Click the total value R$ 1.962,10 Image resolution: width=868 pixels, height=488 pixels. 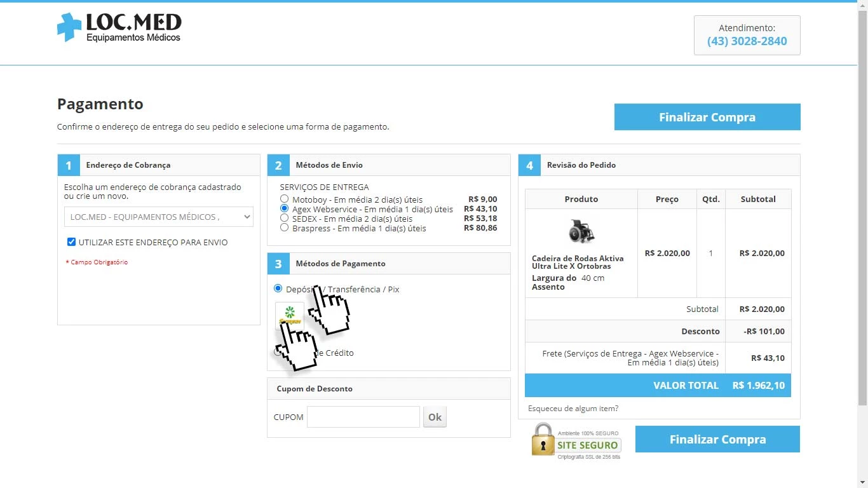tap(759, 385)
